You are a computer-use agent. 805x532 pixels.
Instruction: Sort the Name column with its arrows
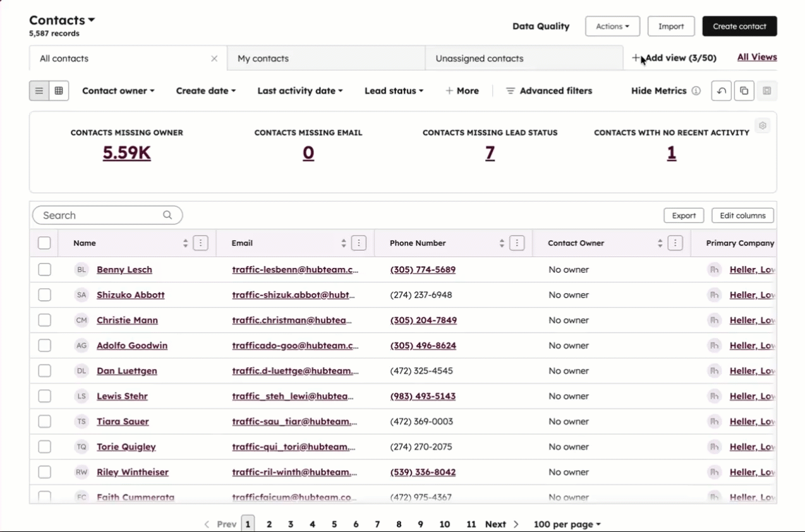(x=185, y=243)
